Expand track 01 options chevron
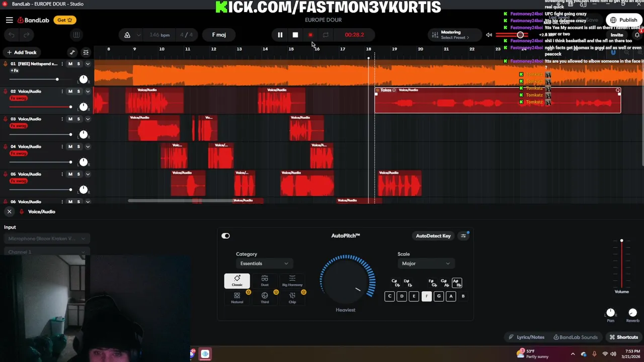The height and width of the screenshot is (362, 644). pos(88,64)
